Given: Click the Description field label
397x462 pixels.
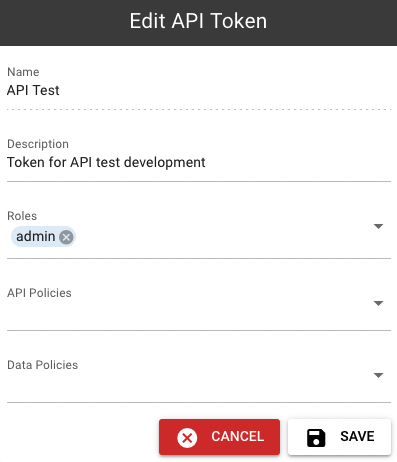Looking at the screenshot, I should pyautogui.click(x=38, y=144).
